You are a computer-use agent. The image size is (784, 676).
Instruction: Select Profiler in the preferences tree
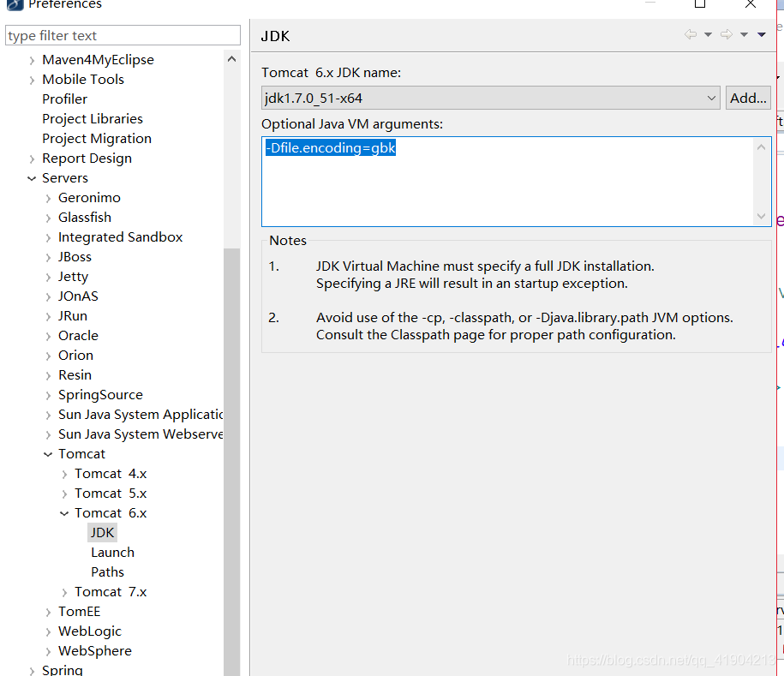64,99
